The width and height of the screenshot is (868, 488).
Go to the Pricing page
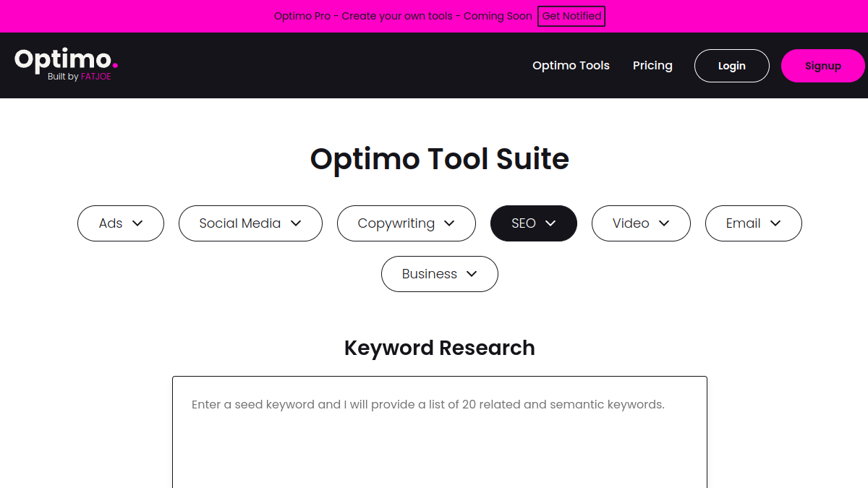pyautogui.click(x=652, y=66)
